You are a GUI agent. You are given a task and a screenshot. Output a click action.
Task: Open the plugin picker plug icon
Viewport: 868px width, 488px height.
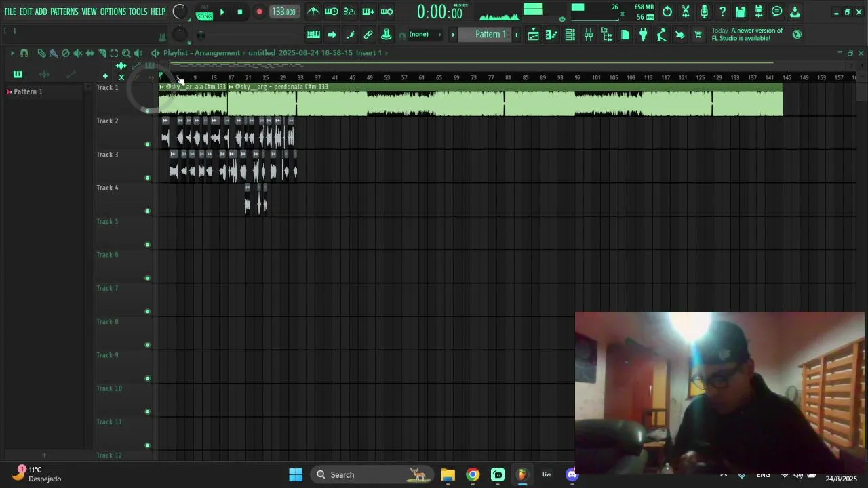click(x=644, y=35)
